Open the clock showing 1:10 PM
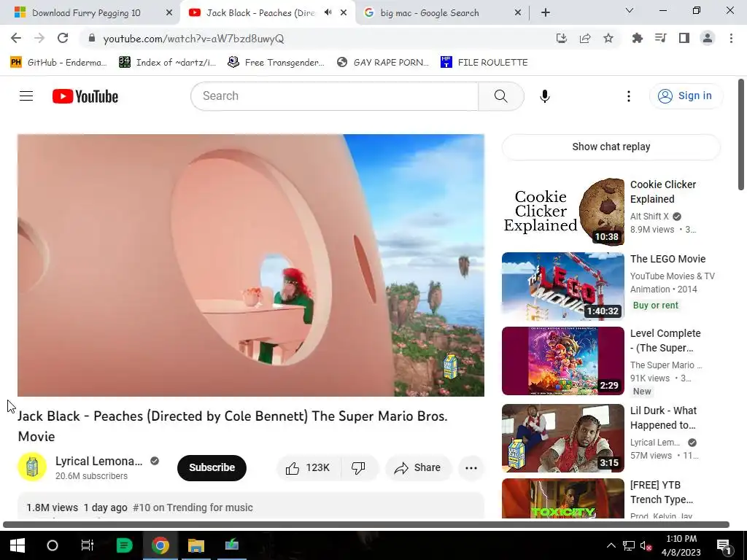 (x=683, y=545)
